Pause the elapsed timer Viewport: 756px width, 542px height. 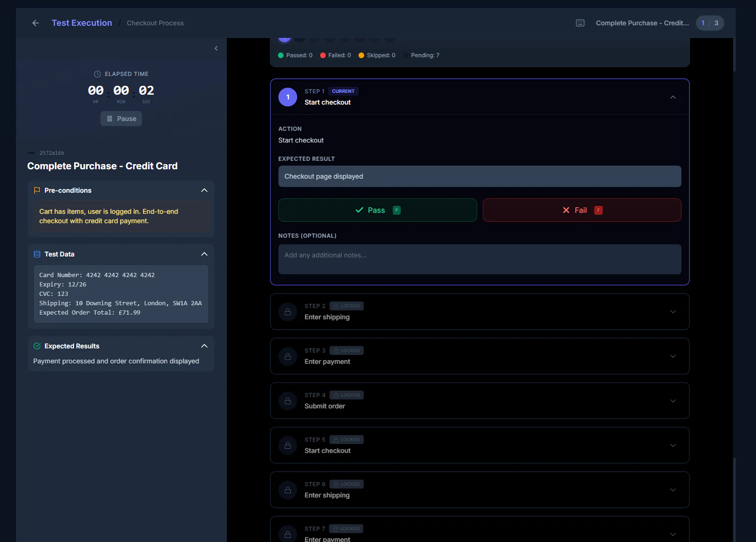pyautogui.click(x=121, y=119)
